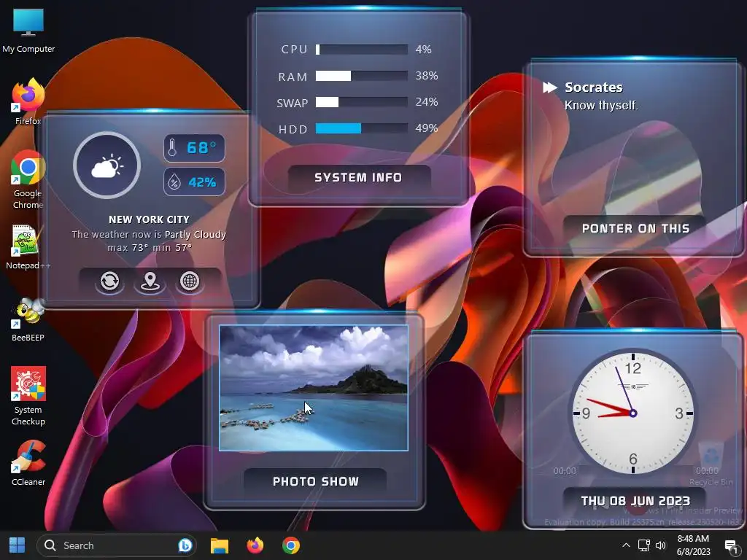The width and height of the screenshot is (747, 560).
Task: Click the Socrates author name
Action: pos(594,87)
